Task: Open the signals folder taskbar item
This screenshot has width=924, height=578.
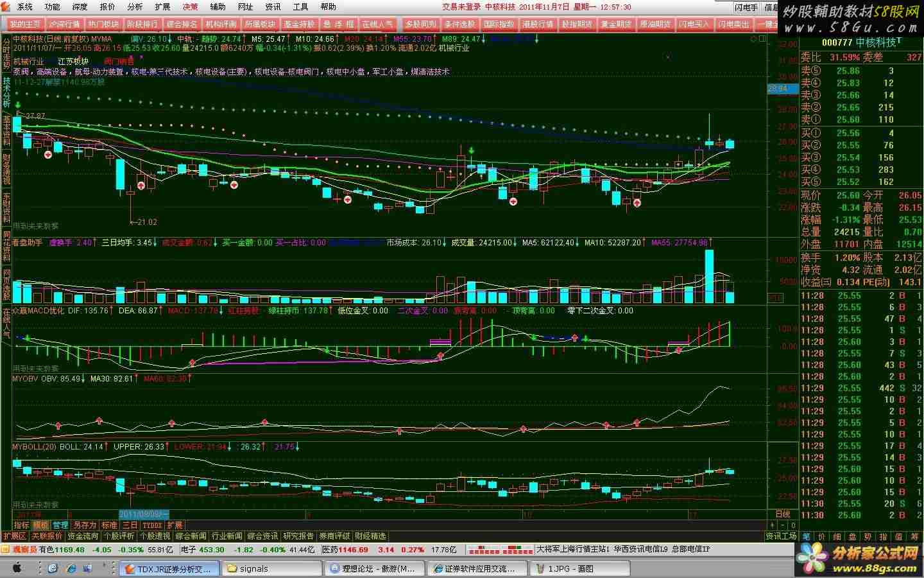Action: point(271,568)
